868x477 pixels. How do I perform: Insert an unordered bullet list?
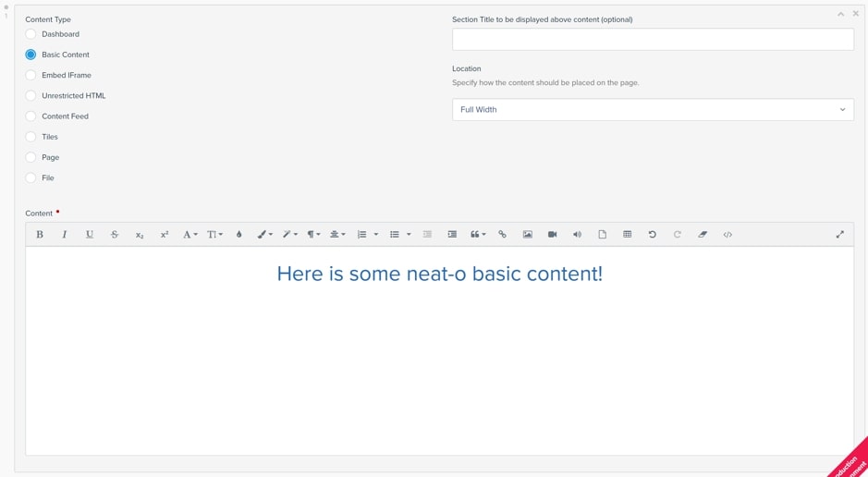[x=394, y=235]
